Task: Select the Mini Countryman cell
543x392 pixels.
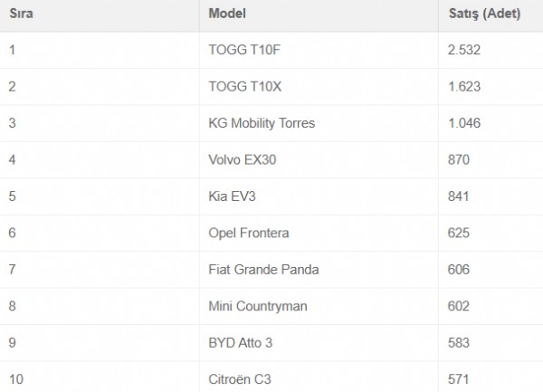Action: [x=258, y=306]
